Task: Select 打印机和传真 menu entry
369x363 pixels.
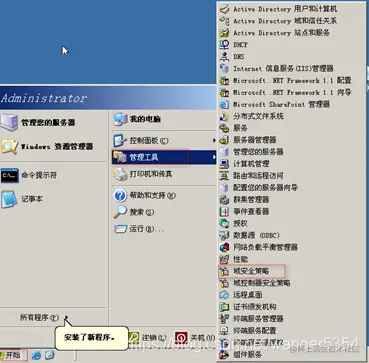Action: [164, 174]
